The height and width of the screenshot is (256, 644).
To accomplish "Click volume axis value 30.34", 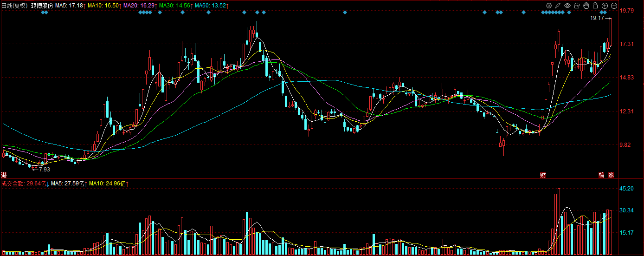I will (x=627, y=210).
